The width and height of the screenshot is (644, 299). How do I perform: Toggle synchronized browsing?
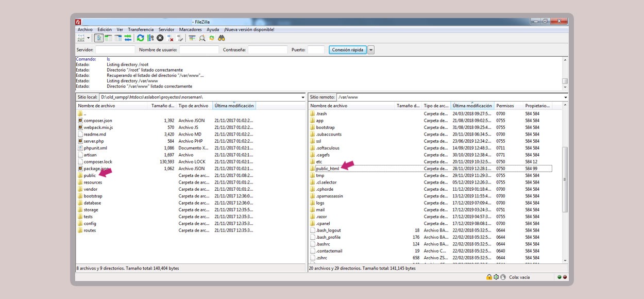(212, 38)
